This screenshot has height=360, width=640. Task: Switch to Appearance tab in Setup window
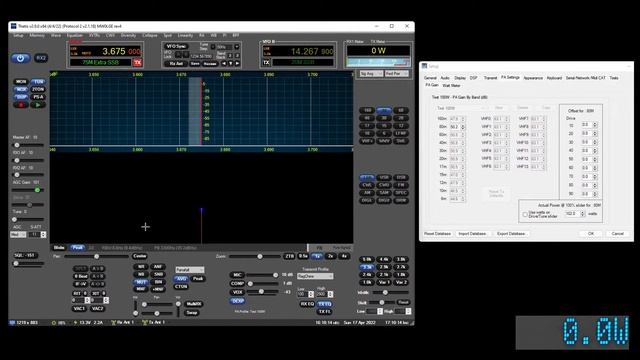533,78
